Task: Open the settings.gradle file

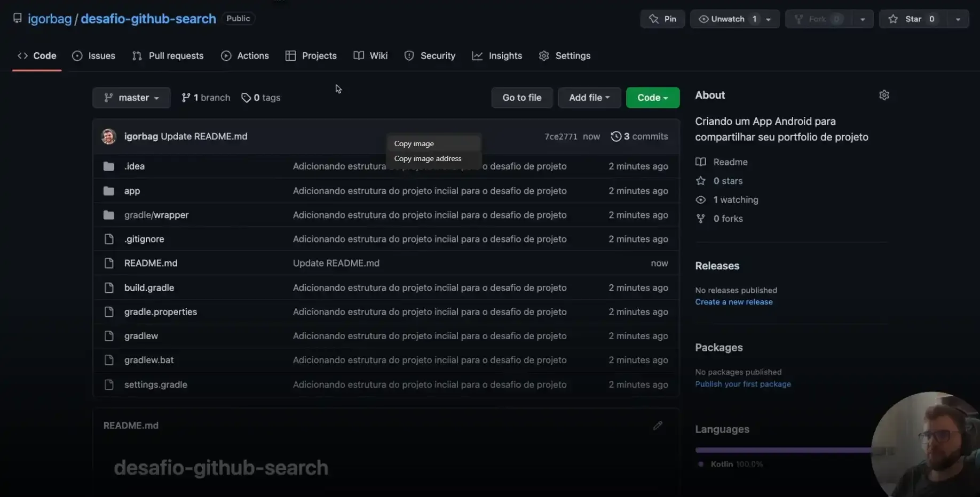Action: point(156,384)
